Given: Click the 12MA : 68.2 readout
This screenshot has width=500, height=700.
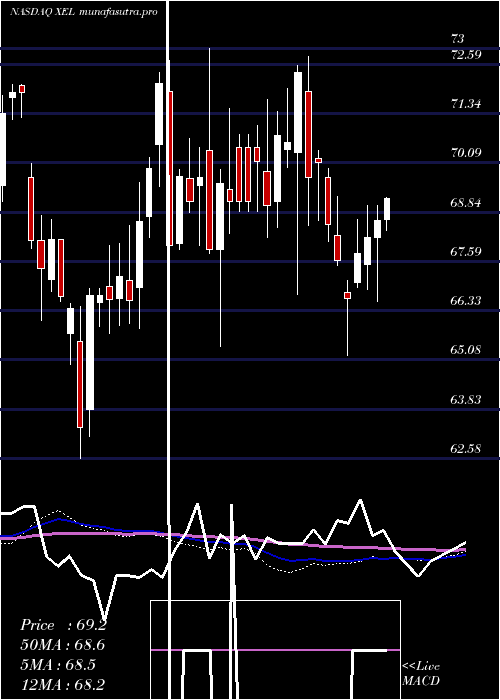Looking at the screenshot, I should tap(63, 685).
